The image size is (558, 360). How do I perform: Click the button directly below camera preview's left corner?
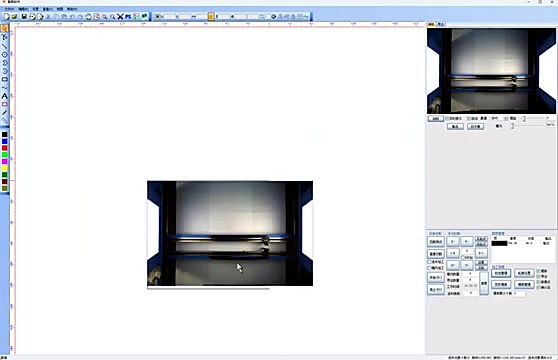tap(436, 118)
